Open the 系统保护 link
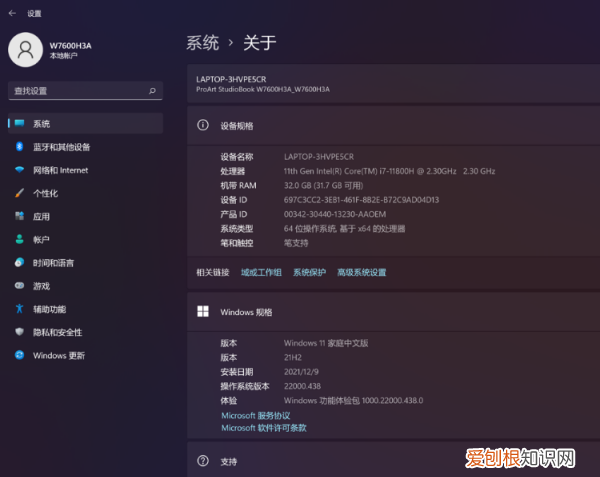600x477 pixels. coord(310,272)
